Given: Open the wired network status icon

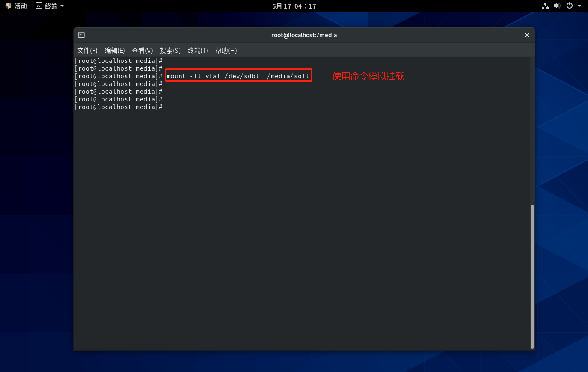Looking at the screenshot, I should coord(545,6).
